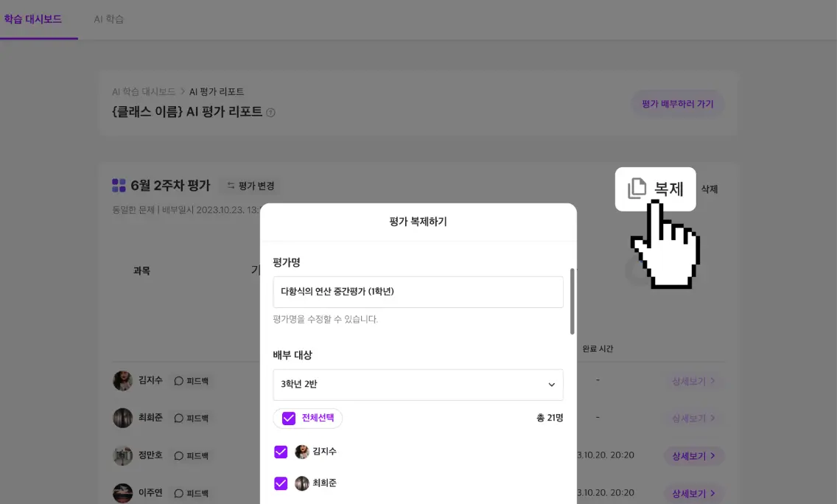Image resolution: width=837 pixels, height=504 pixels.
Task: Click the 복제 copy icon button
Action: point(655,189)
